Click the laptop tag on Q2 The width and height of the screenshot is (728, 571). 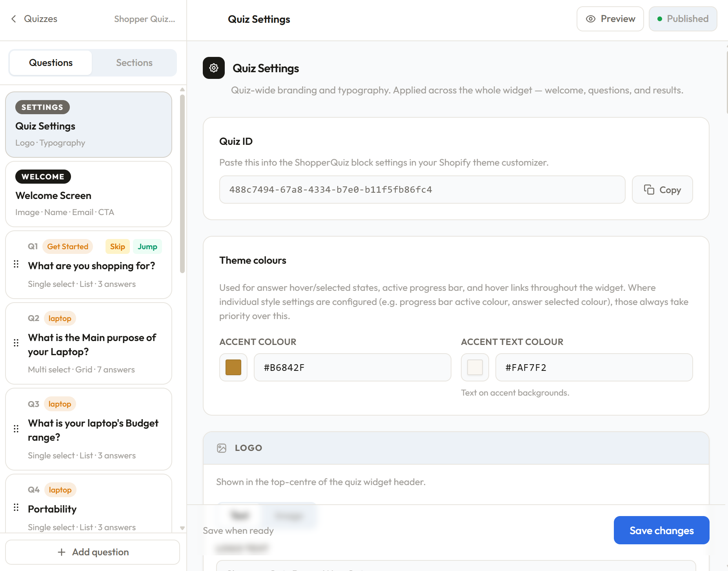coord(60,318)
